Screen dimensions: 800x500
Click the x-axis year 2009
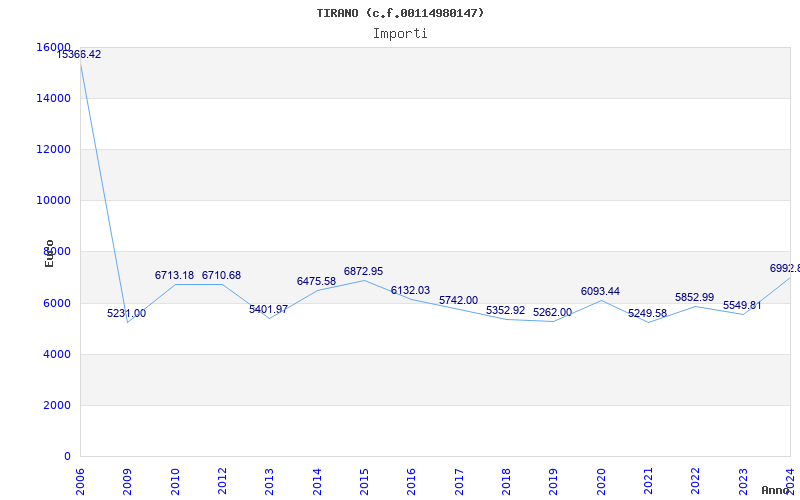click(128, 481)
